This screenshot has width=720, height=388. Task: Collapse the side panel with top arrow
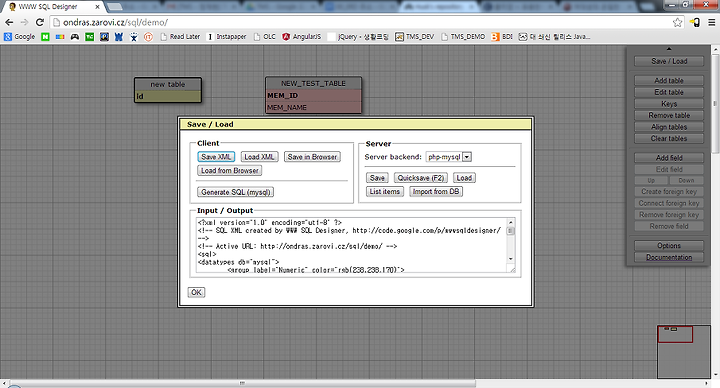tap(669, 49)
